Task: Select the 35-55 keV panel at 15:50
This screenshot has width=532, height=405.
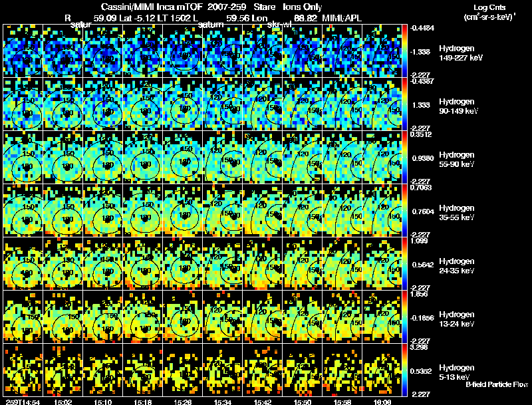Action: 303,210
